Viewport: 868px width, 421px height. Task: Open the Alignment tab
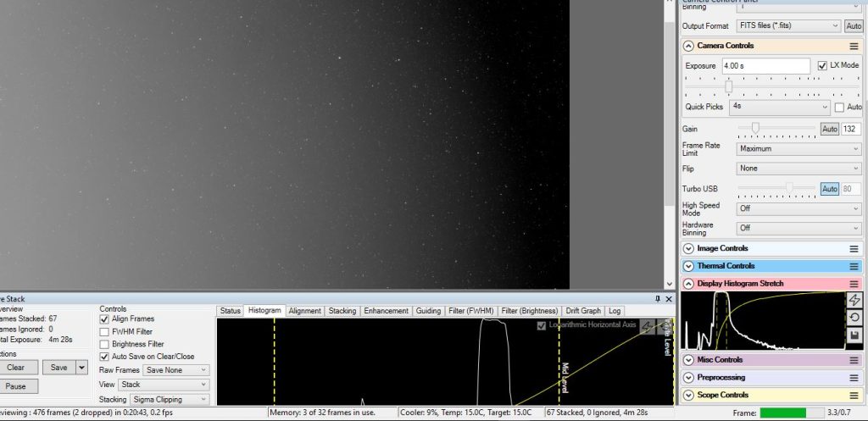304,311
